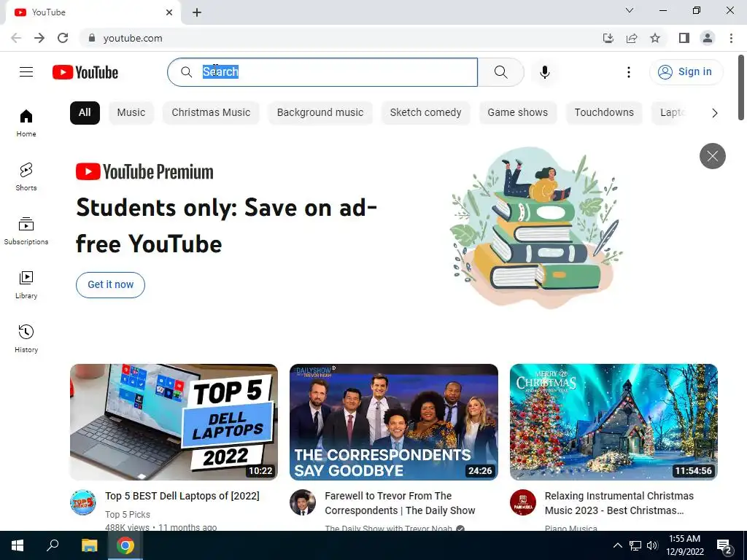Open title Top 5 BEST Dell Laptops of [2022]
747x560 pixels.
[x=182, y=496]
